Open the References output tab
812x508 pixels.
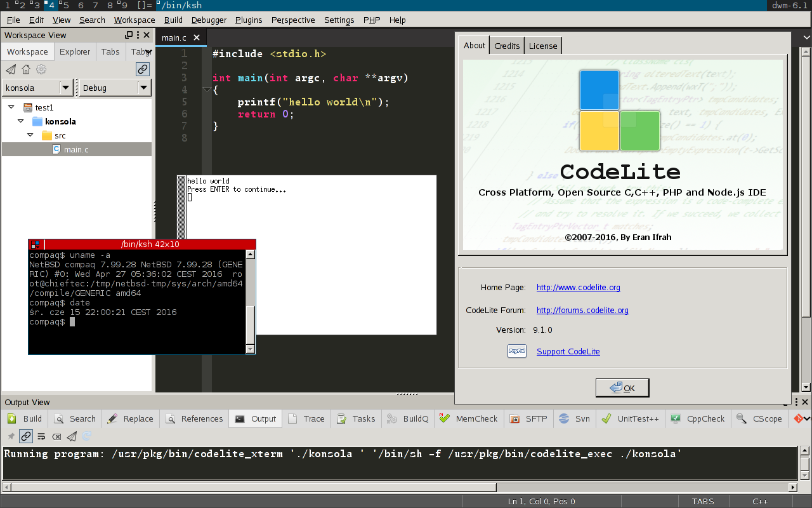(x=194, y=418)
